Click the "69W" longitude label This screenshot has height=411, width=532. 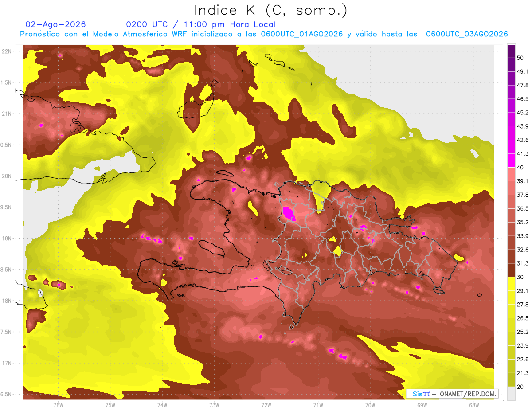coord(422,405)
